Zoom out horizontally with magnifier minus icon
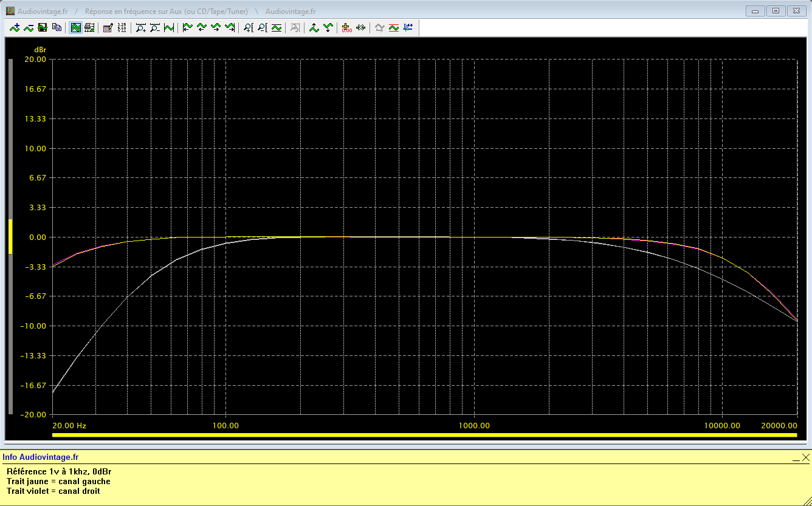 (x=155, y=27)
